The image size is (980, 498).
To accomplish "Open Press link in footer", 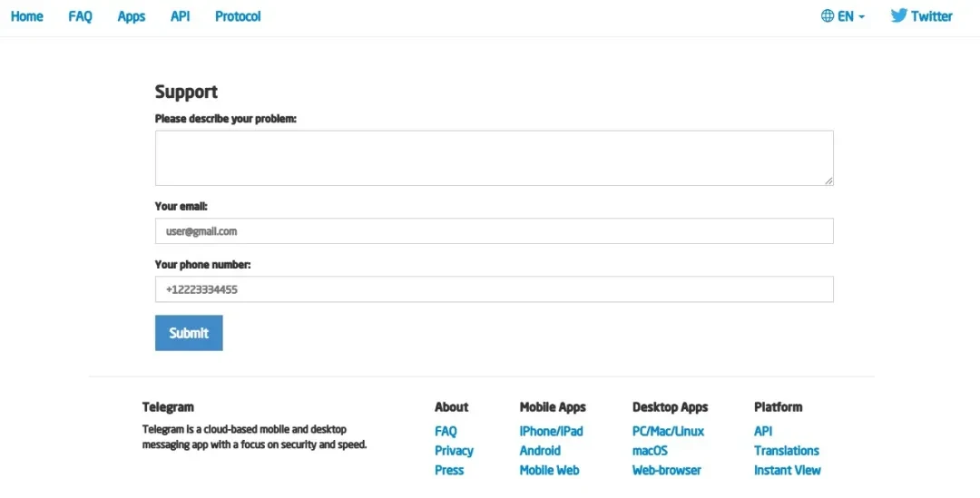I will pos(449,470).
